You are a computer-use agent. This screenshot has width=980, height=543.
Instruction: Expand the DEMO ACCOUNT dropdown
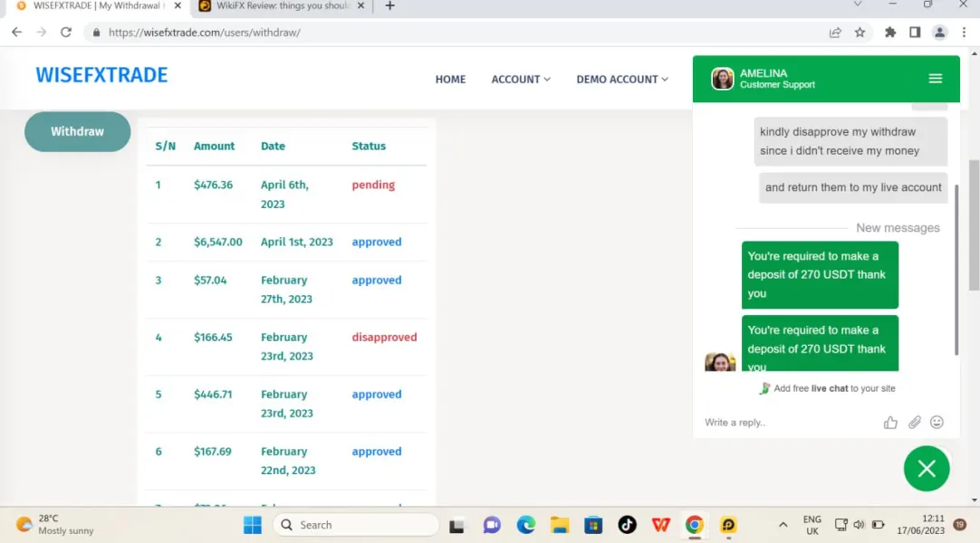tap(622, 80)
